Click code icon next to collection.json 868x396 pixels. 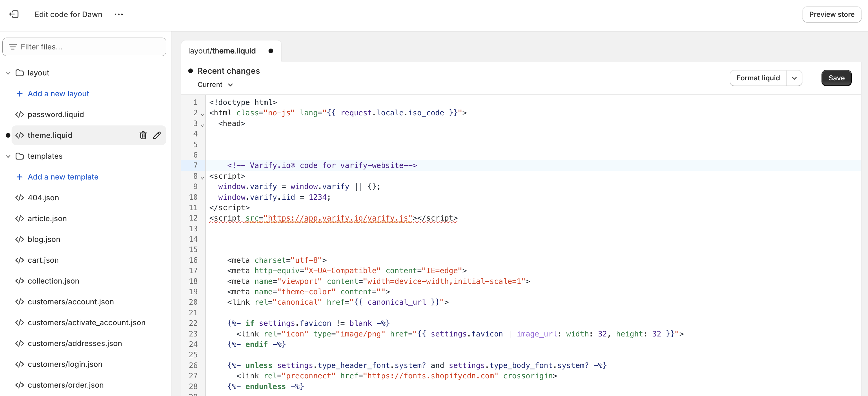[20, 281]
